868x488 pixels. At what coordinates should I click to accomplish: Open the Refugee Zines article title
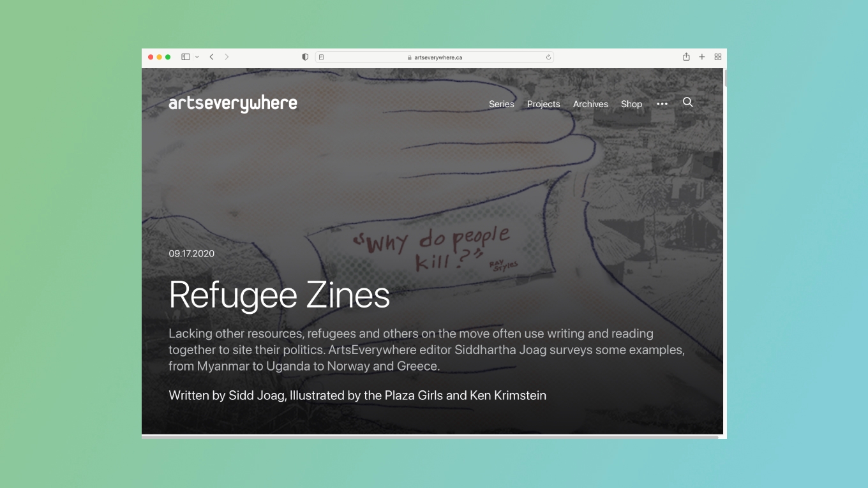click(x=280, y=295)
